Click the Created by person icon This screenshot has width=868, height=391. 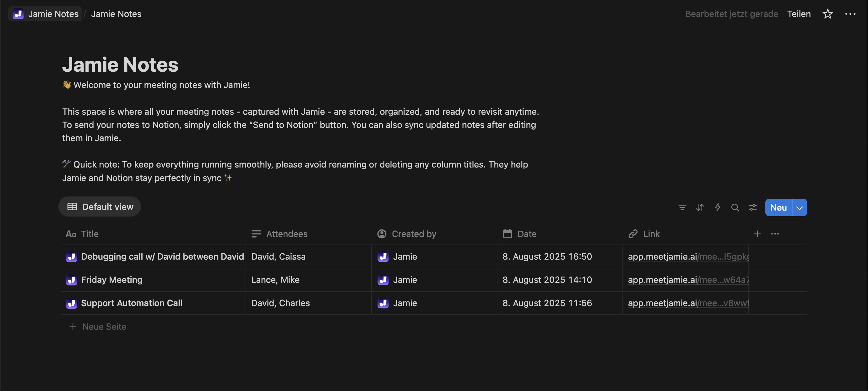click(382, 234)
